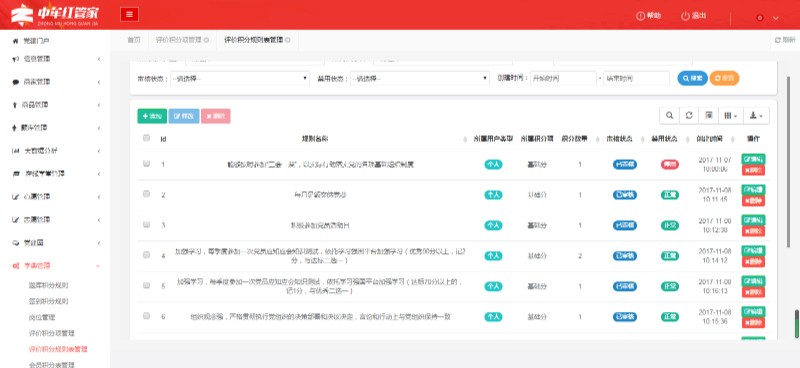Click the 中车红管家 logo

[54, 15]
